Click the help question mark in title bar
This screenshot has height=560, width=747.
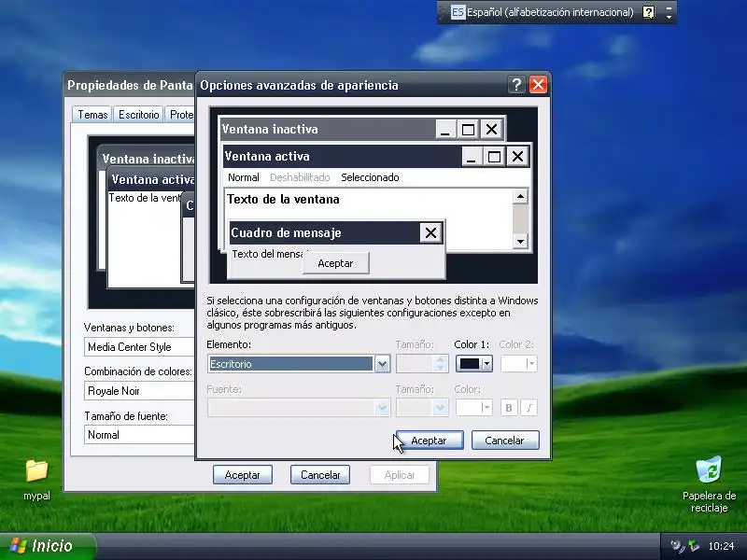click(516, 85)
